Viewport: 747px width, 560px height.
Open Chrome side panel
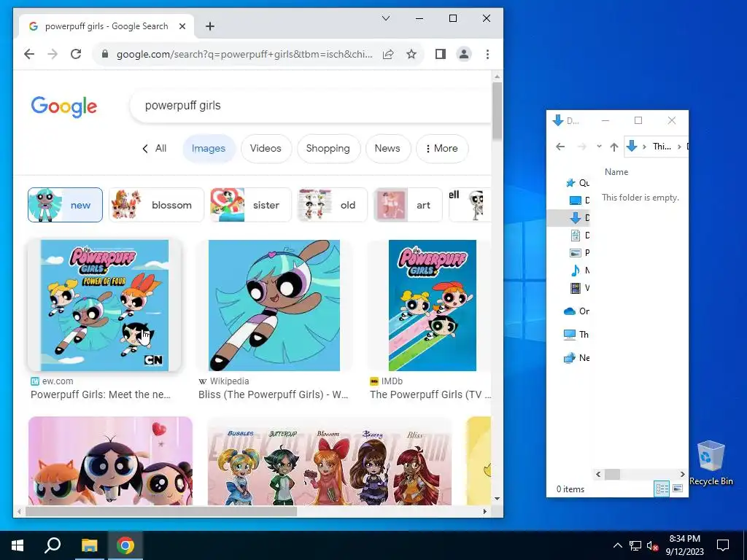(x=440, y=54)
